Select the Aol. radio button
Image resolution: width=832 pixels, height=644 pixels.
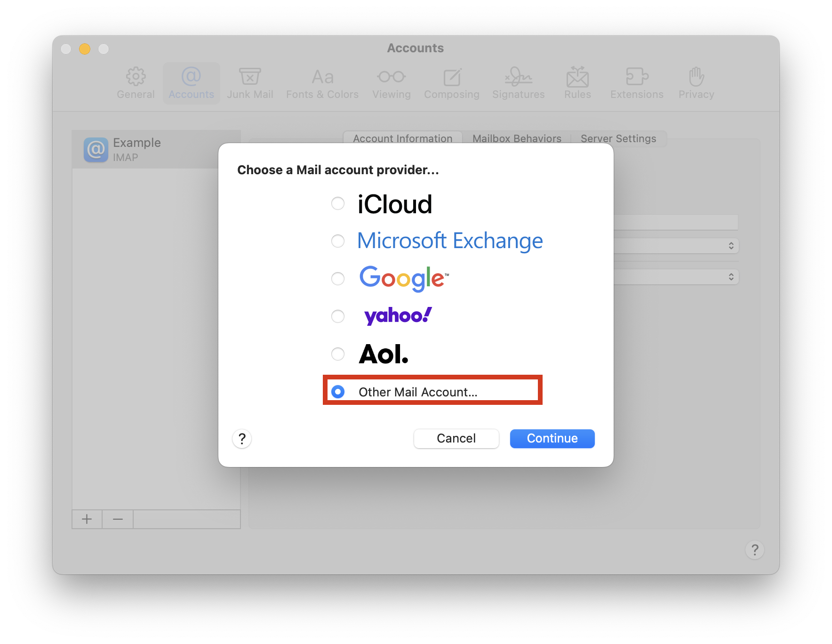pos(338,354)
